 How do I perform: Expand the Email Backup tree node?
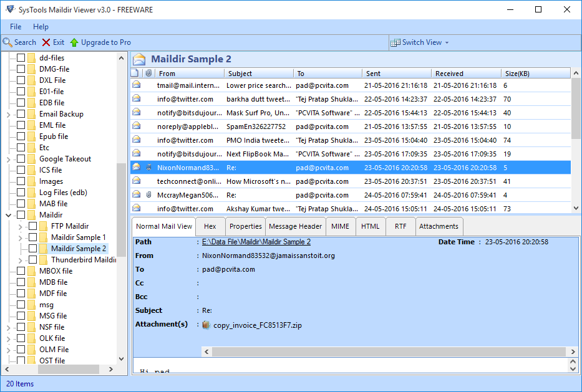[9, 114]
